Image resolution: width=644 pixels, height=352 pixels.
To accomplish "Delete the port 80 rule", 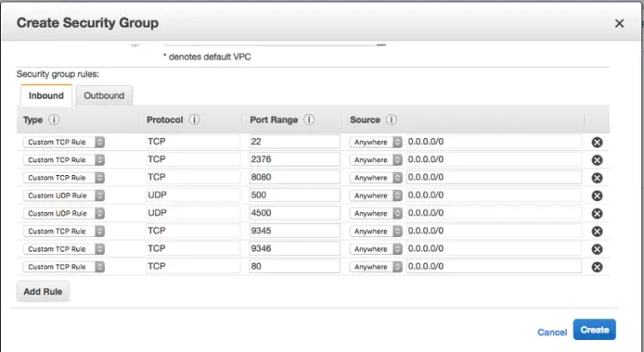I will click(597, 267).
